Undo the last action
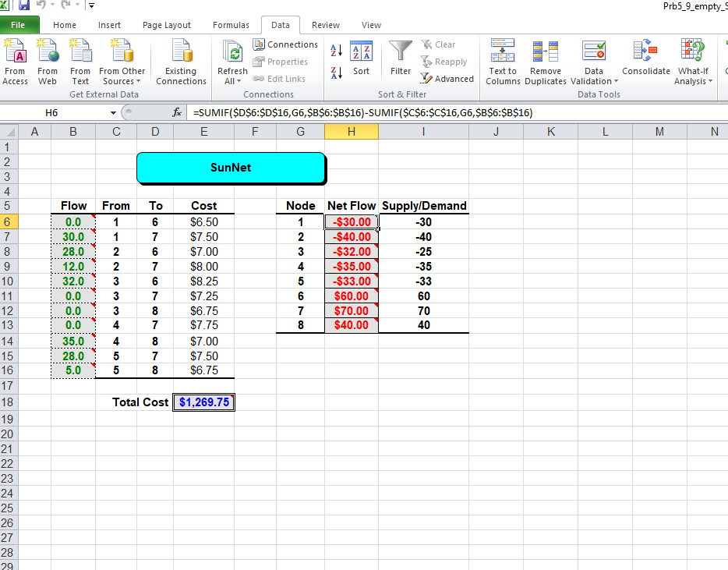The height and width of the screenshot is (570, 728). coord(41,5)
